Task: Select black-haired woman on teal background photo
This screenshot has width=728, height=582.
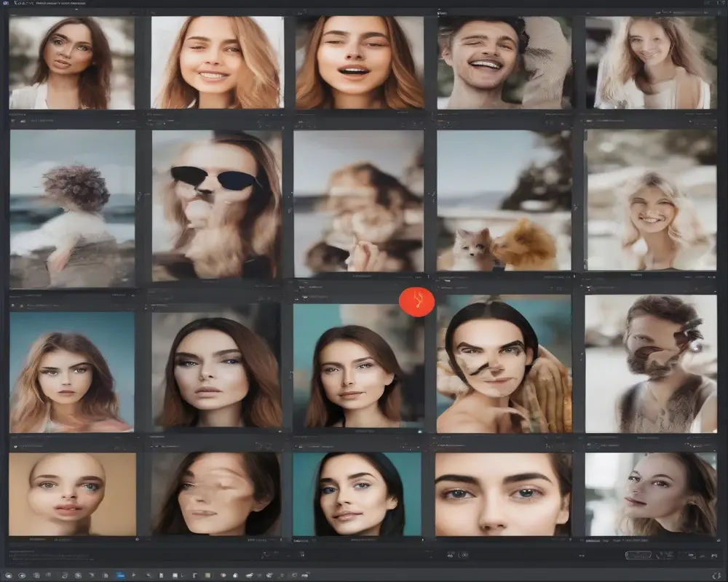Action: coord(357,494)
